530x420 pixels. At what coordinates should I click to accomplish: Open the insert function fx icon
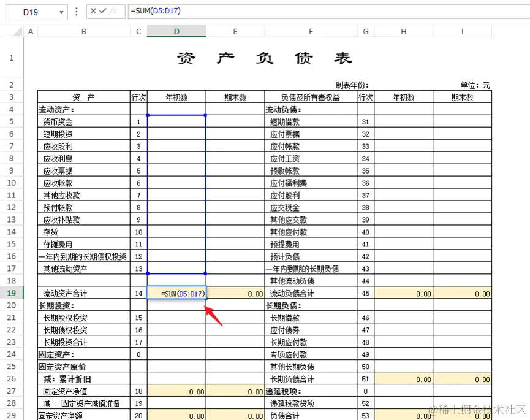pos(113,11)
